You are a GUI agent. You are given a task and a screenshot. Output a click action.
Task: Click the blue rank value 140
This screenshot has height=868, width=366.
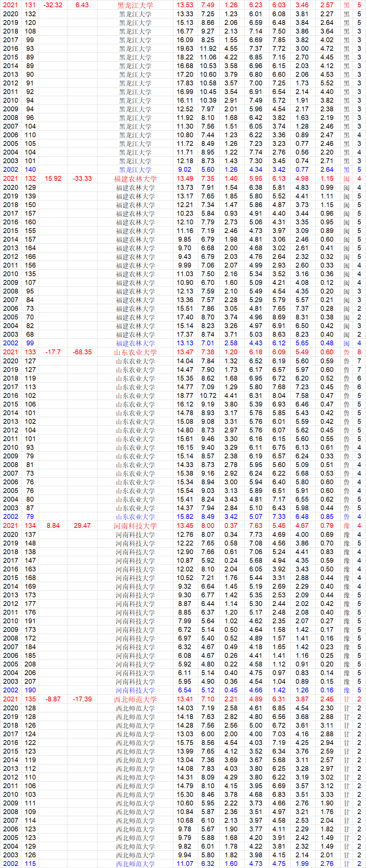coord(30,169)
